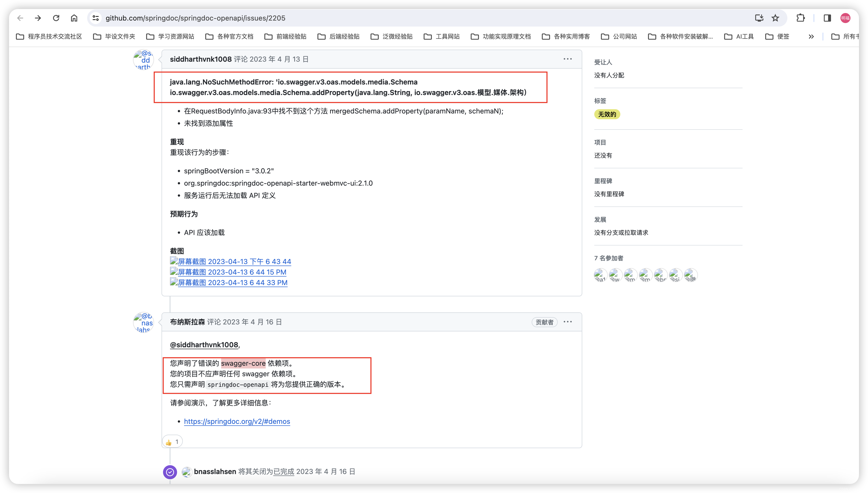Reload the current page
This screenshot has height=493, width=868.
56,18
